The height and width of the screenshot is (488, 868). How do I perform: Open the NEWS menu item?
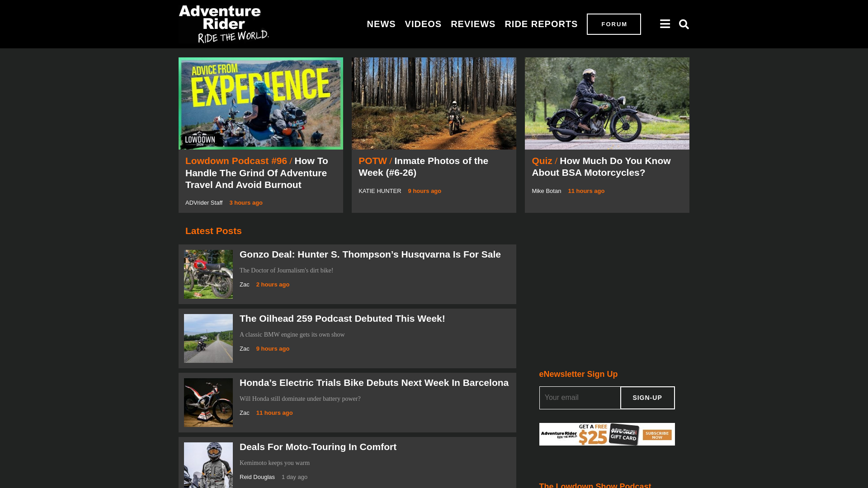(381, 24)
